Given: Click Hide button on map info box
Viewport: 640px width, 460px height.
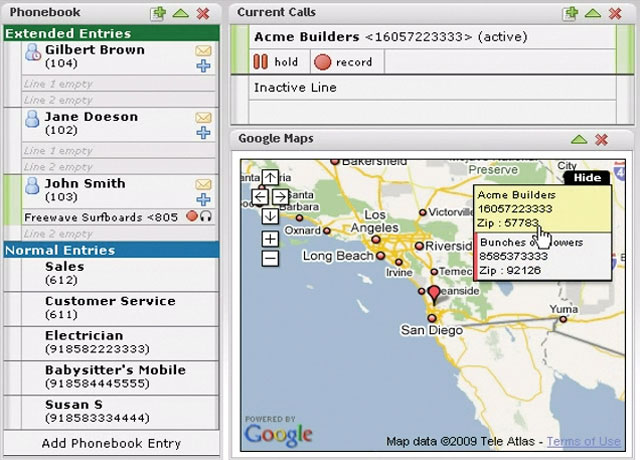Looking at the screenshot, I should point(587,178).
